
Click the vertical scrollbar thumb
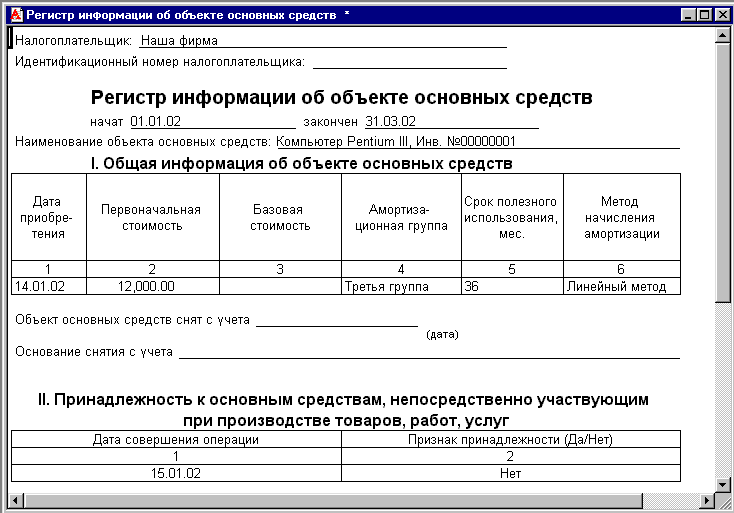[723, 173]
